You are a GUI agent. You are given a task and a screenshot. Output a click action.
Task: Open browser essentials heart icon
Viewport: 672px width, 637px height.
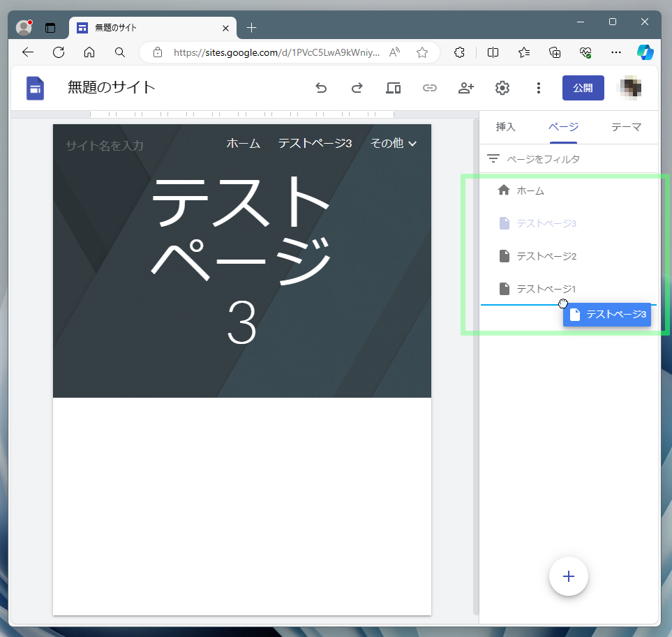click(x=585, y=52)
